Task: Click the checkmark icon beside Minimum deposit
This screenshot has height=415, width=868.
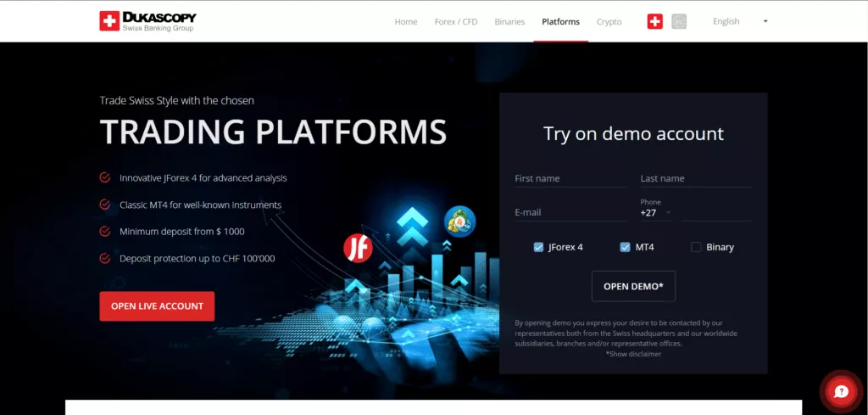Action: (104, 231)
